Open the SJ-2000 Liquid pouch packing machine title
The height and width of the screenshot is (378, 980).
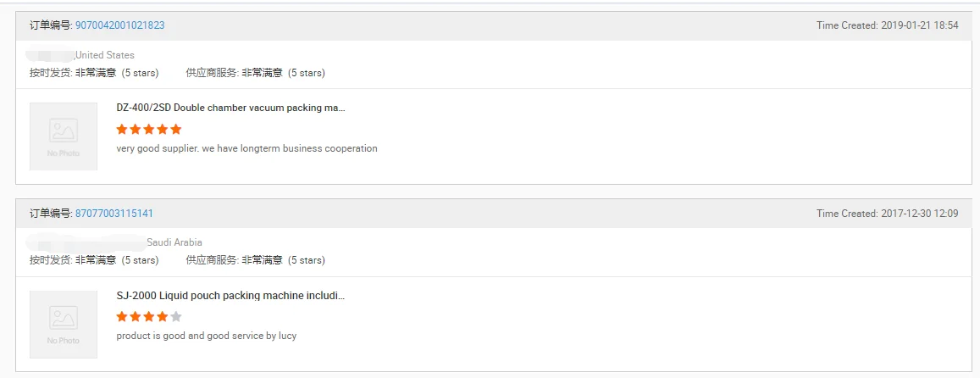click(x=230, y=297)
